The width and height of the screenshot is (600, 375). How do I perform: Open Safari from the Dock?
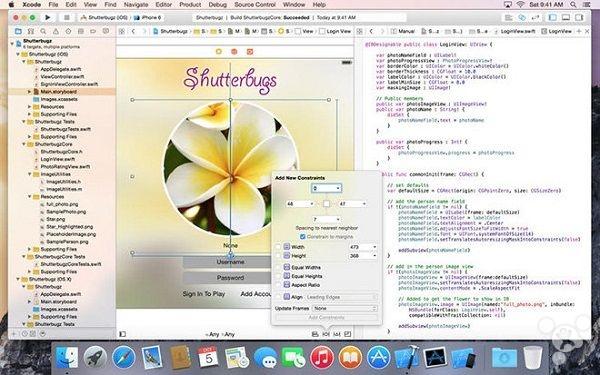point(124,357)
